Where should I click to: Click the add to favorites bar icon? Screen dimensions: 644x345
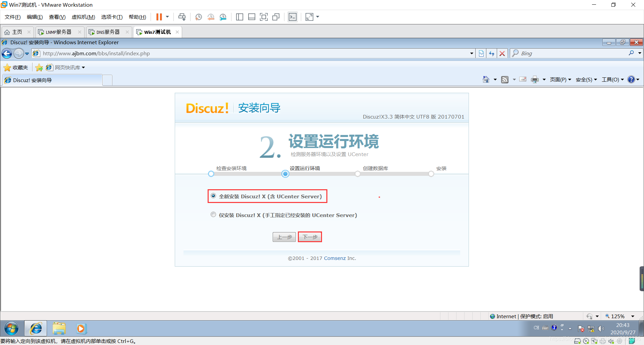click(39, 67)
